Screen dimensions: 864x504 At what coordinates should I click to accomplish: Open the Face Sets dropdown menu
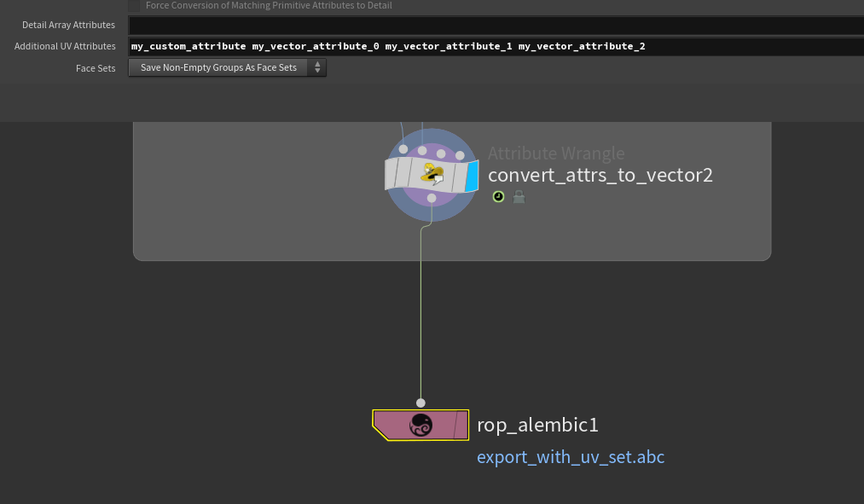click(227, 67)
